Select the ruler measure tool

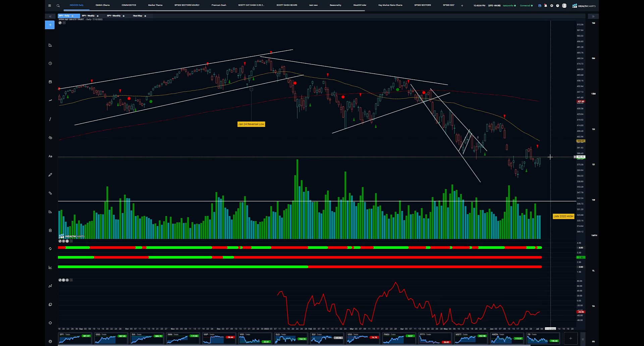click(x=50, y=193)
